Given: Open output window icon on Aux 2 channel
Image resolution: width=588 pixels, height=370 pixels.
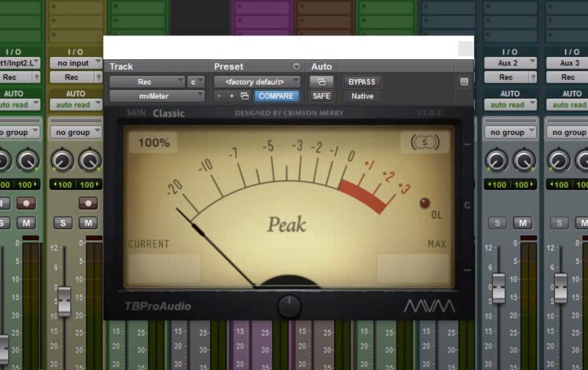Looking at the screenshot, I should [x=533, y=77].
